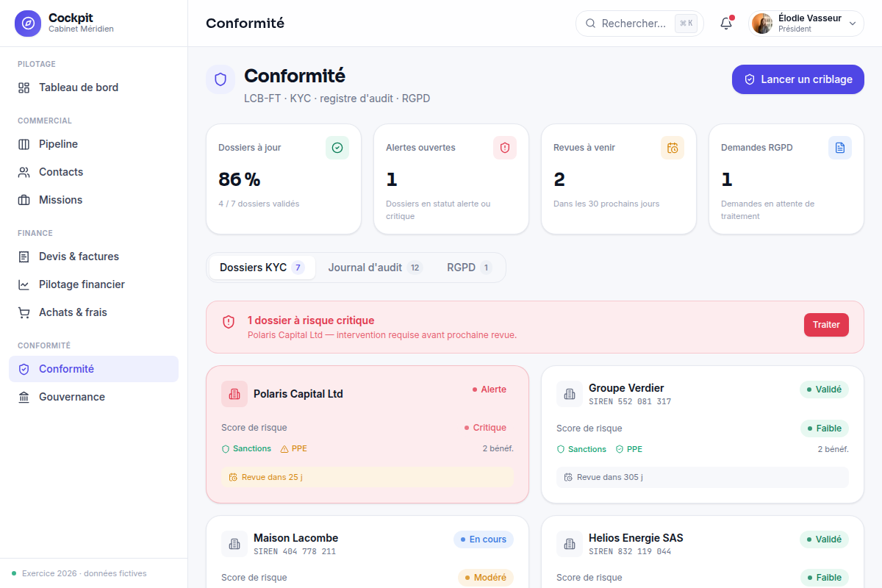Click the Alerte status badge
The image size is (882, 588).
[x=490, y=390]
